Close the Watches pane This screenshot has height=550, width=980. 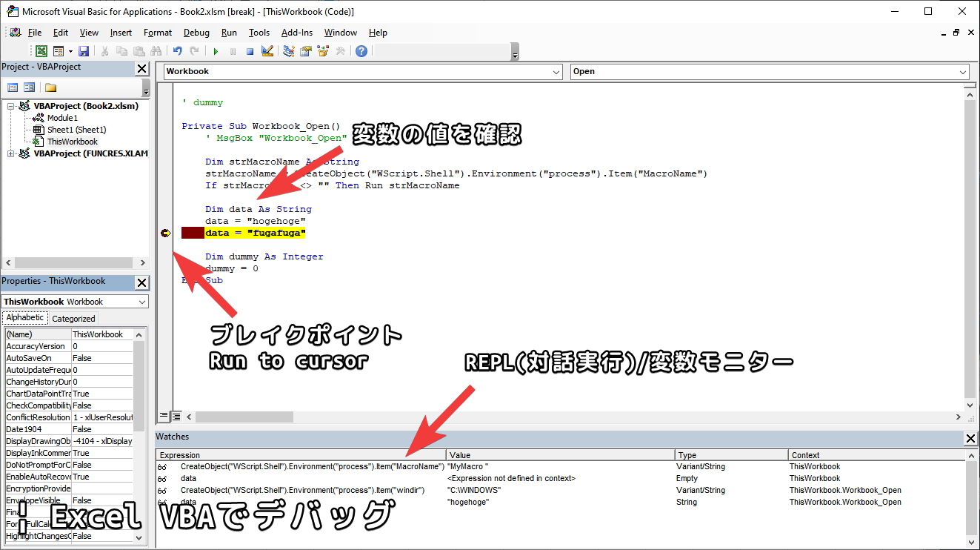point(970,439)
